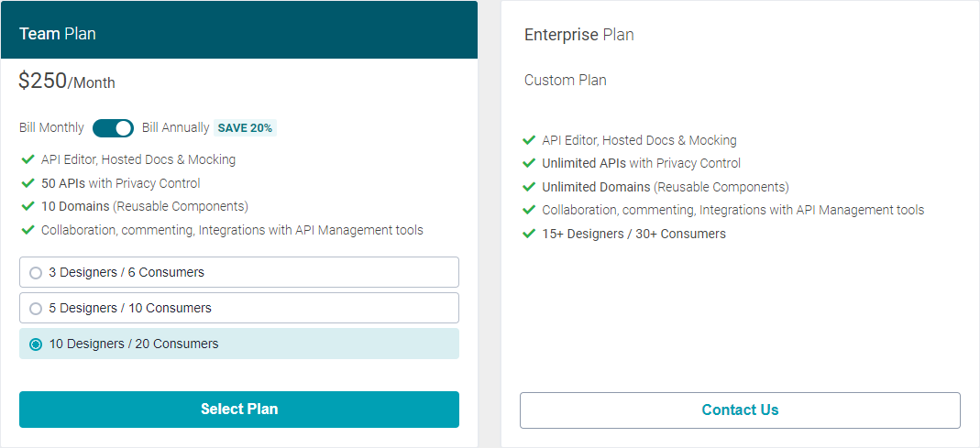Click checkmark beside Enterprise API Editor feature
Viewport: 980px width, 448px height.
[529, 140]
